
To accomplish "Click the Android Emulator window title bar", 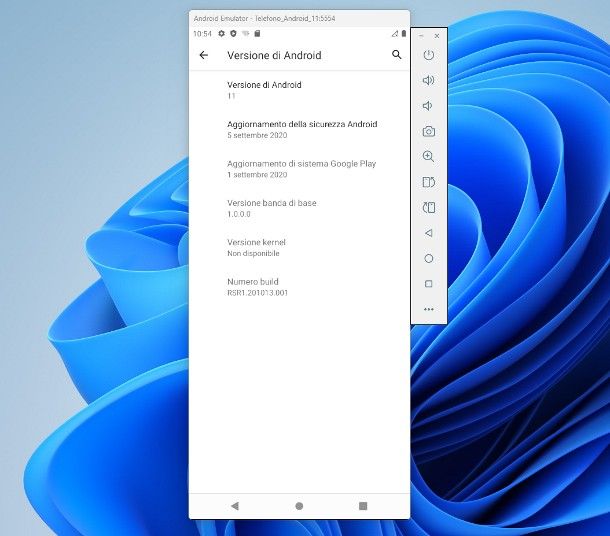I will (x=299, y=18).
